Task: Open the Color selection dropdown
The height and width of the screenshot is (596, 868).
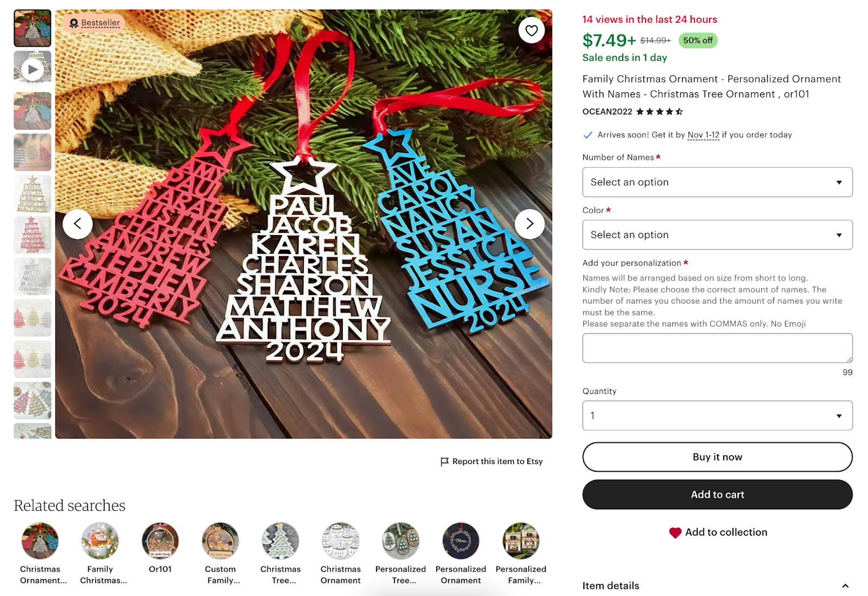Action: 717,234
